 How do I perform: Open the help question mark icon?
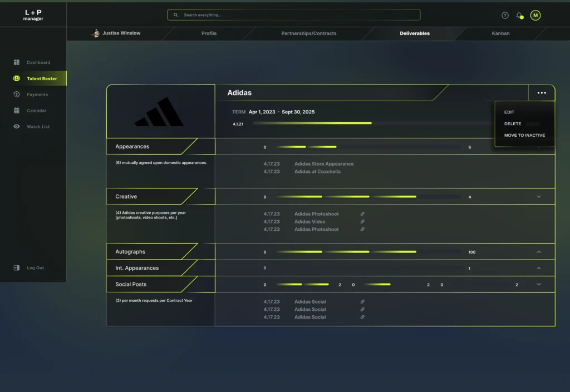click(505, 15)
